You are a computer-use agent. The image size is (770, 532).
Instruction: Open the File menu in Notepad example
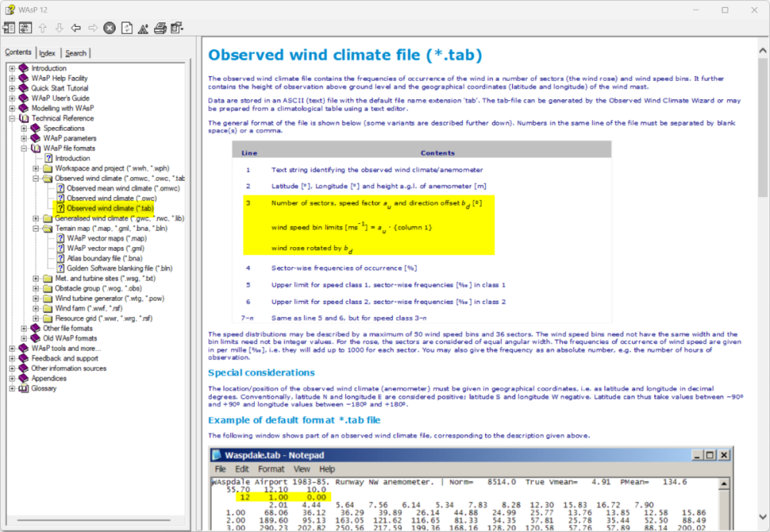[220, 469]
